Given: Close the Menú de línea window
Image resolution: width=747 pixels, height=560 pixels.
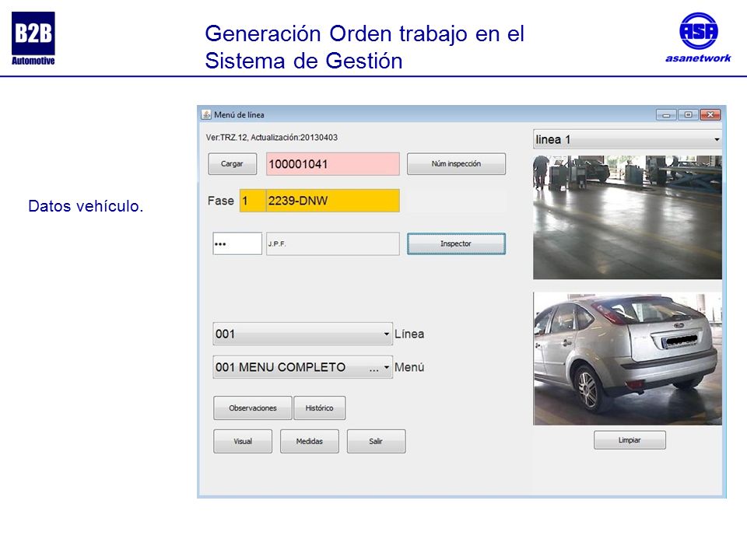Looking at the screenshot, I should click(x=710, y=115).
